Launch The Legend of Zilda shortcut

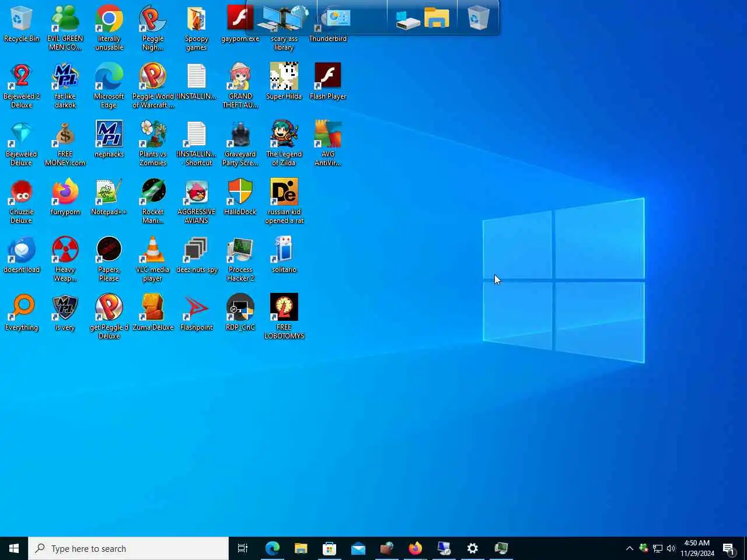[x=284, y=143]
